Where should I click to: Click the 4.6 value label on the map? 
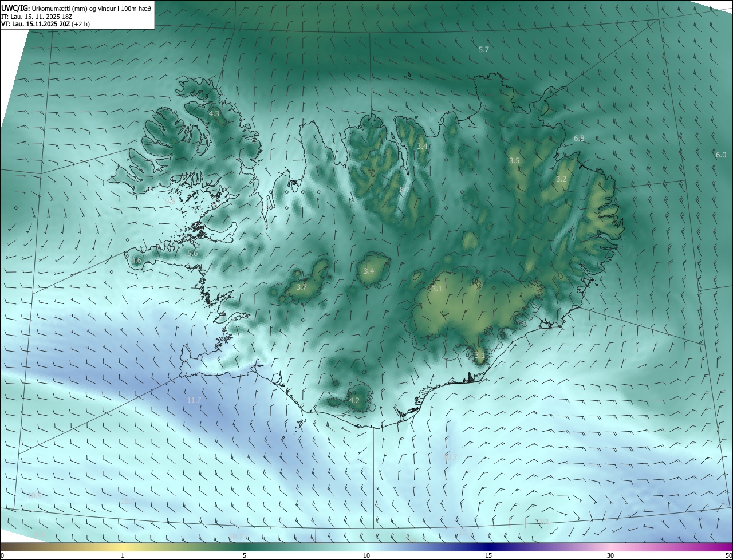pos(136,261)
